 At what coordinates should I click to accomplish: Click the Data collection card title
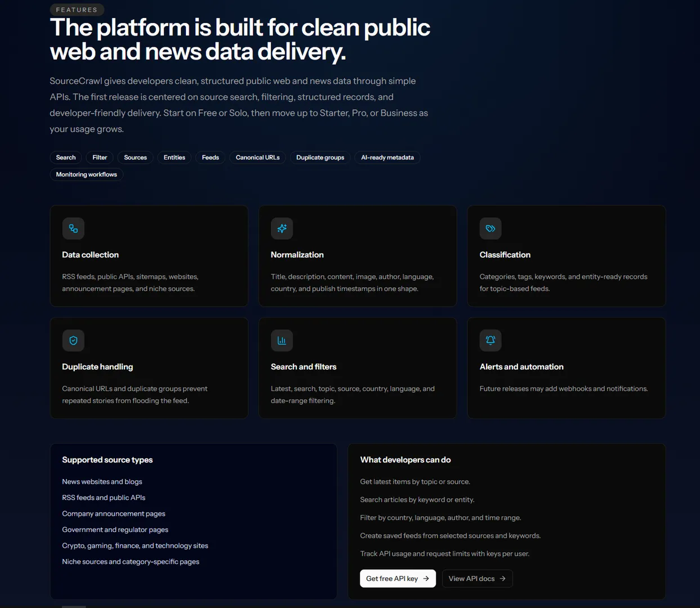(x=90, y=255)
